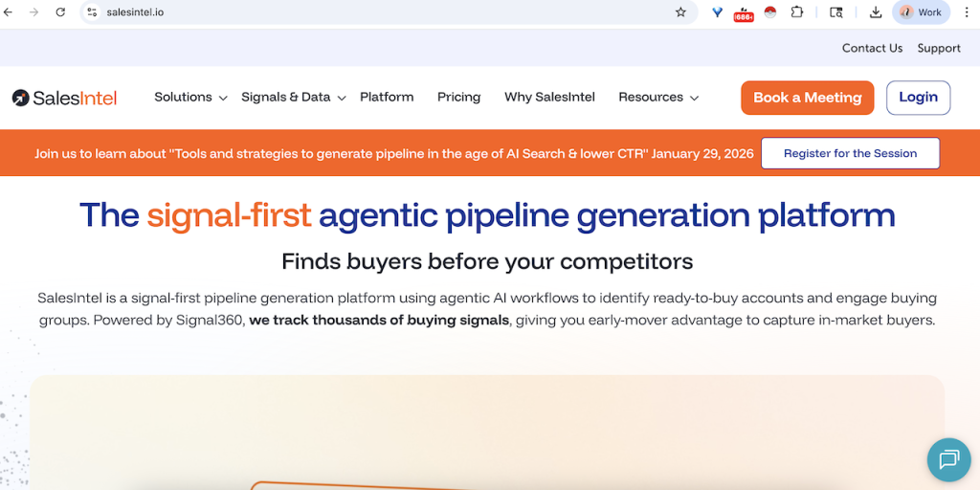The image size is (980, 490).
Task: Open the browser downloads icon
Action: [875, 12]
